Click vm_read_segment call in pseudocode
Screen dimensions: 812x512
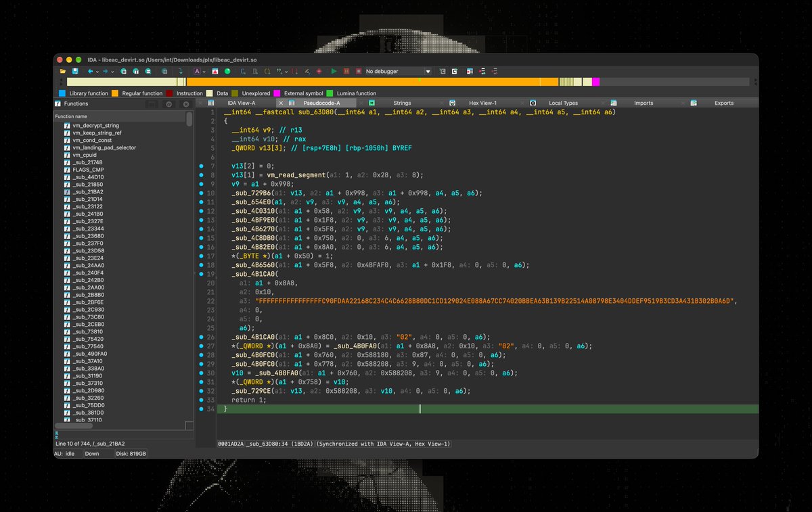297,174
